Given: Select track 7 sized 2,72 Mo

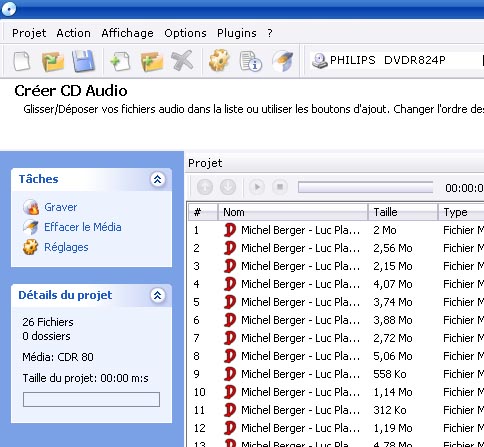Looking at the screenshot, I should coord(336,338).
